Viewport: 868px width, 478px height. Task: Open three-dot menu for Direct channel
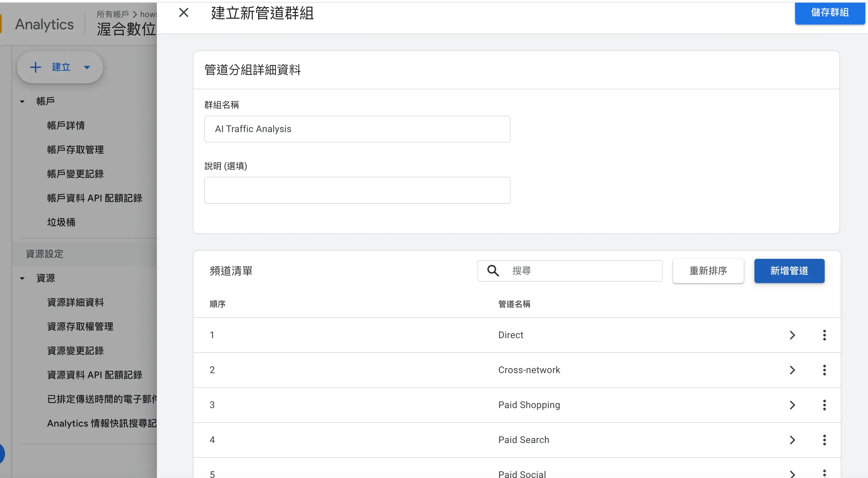click(824, 335)
